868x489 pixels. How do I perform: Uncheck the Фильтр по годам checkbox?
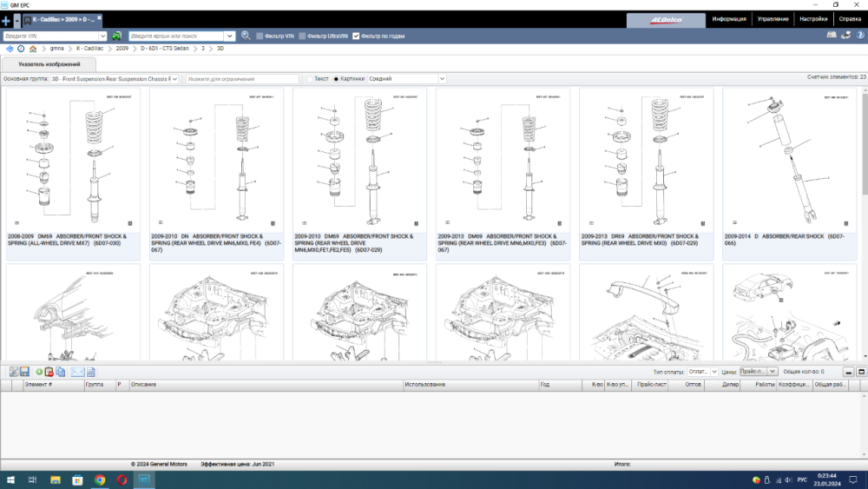pos(356,36)
